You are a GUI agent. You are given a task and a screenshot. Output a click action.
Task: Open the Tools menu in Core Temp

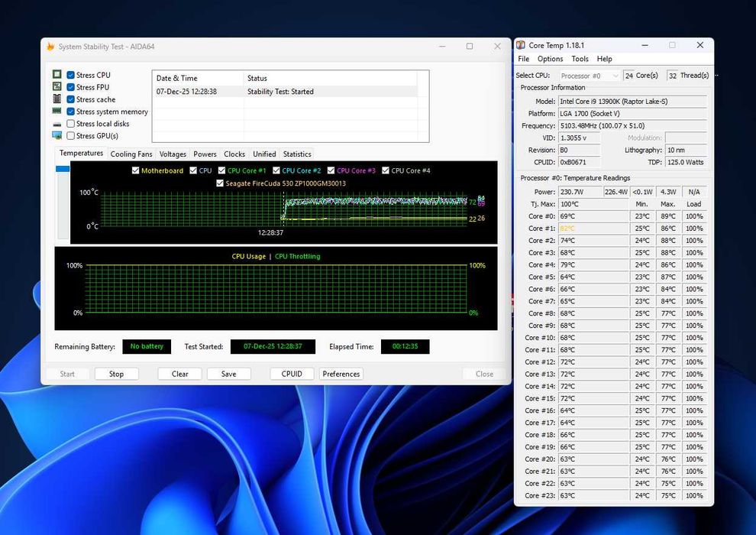[580, 59]
